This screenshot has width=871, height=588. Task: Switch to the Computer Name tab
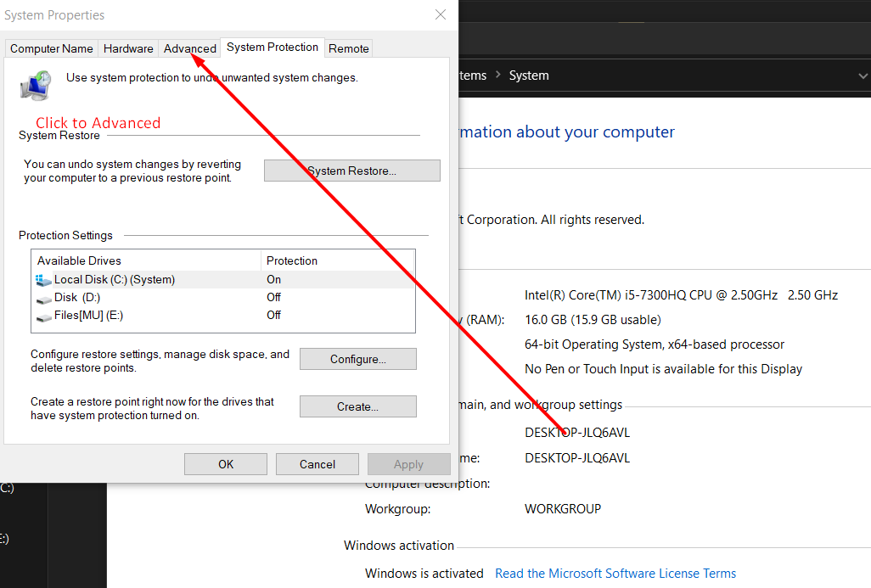pos(52,48)
